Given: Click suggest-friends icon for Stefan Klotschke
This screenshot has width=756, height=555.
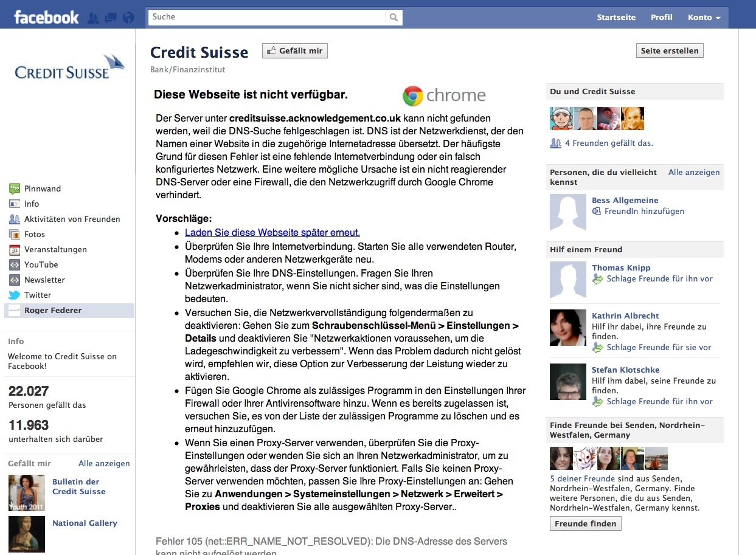Looking at the screenshot, I should (x=597, y=401).
